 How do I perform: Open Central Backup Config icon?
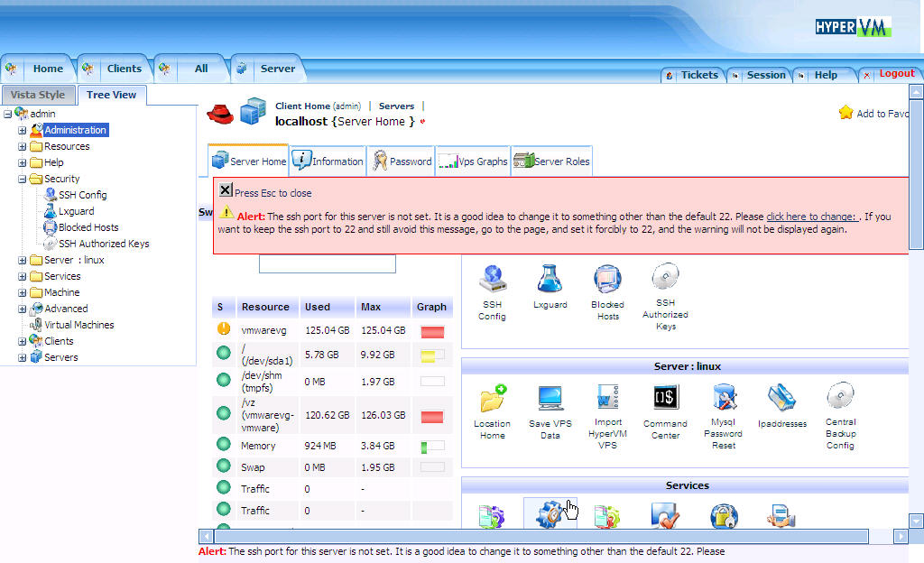840,397
